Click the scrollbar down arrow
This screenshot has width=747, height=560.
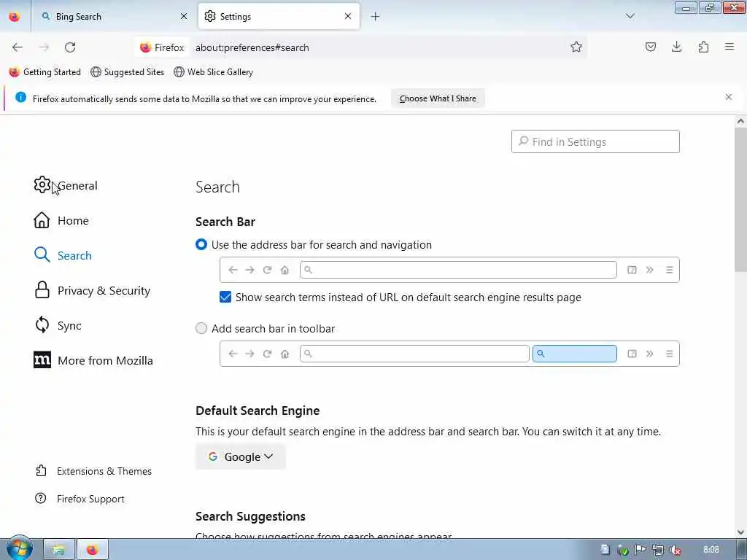pyautogui.click(x=740, y=532)
